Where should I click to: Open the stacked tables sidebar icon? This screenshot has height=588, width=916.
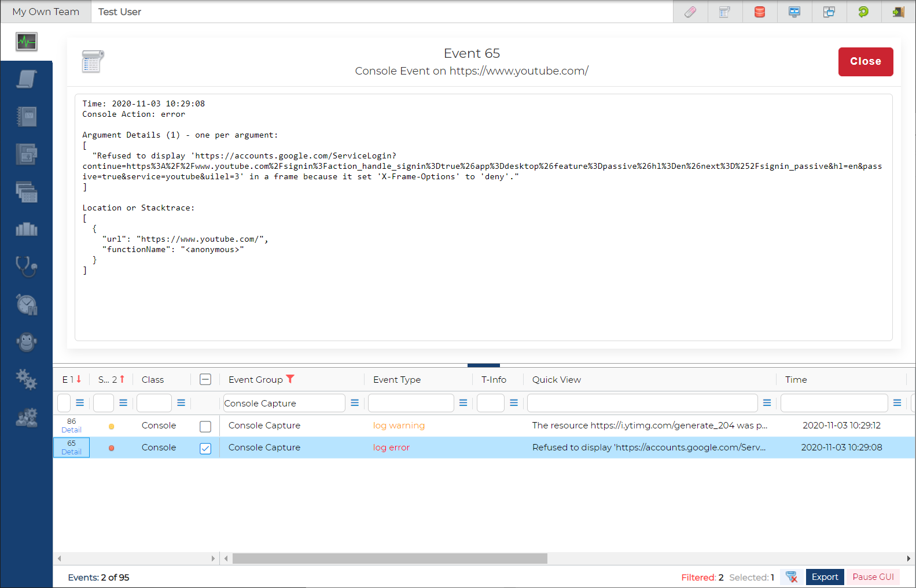(x=27, y=192)
